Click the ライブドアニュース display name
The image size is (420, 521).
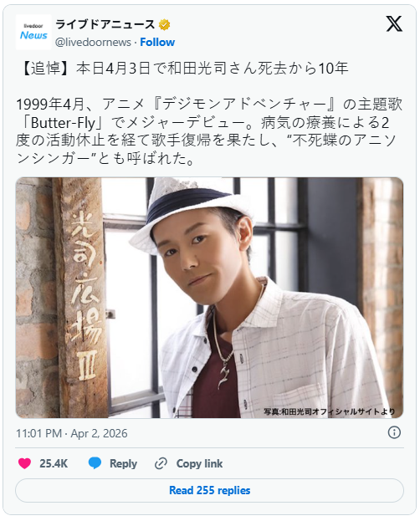click(105, 24)
